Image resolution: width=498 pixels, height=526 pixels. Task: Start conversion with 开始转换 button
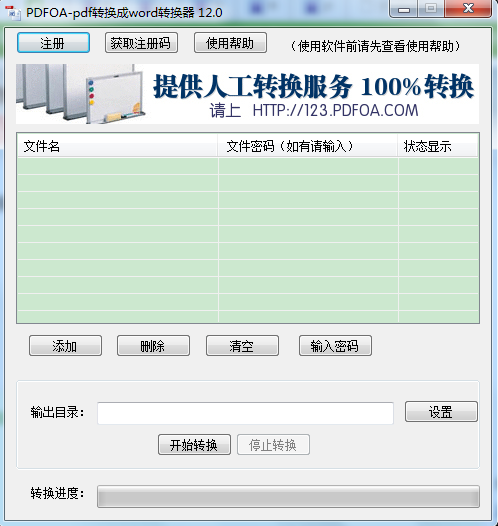click(194, 445)
